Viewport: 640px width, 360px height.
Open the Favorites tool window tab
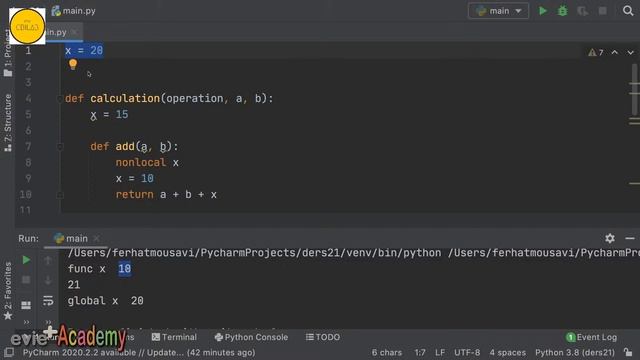click(8, 291)
